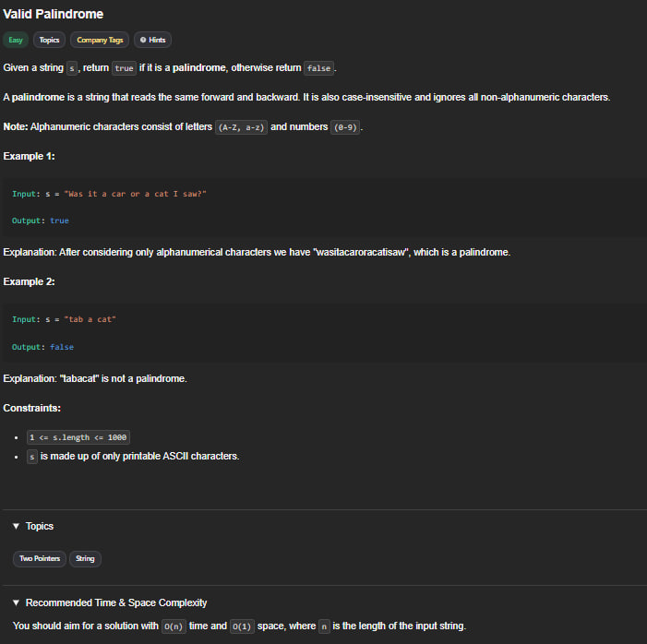Collapse Recommended Time & Space Complexity triangle
The height and width of the screenshot is (644, 647).
point(16,602)
